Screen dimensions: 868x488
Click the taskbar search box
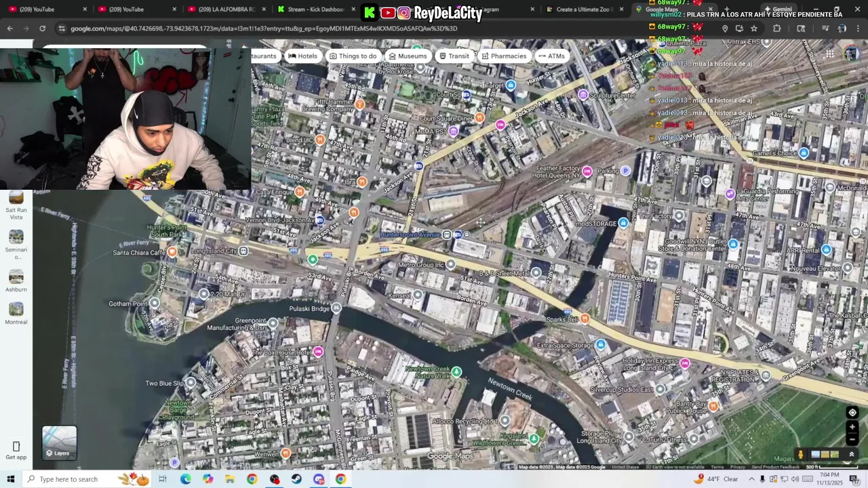coord(85,479)
